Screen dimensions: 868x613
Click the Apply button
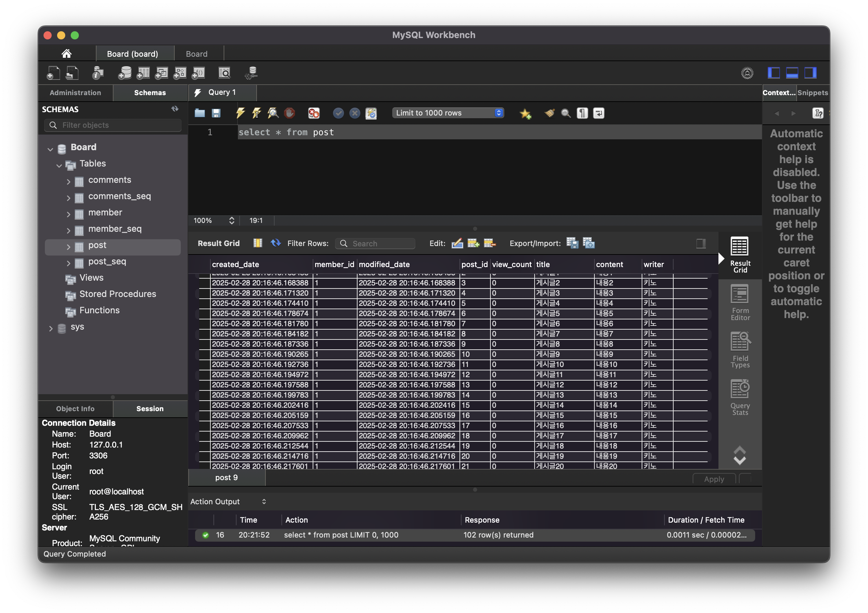coord(714,479)
